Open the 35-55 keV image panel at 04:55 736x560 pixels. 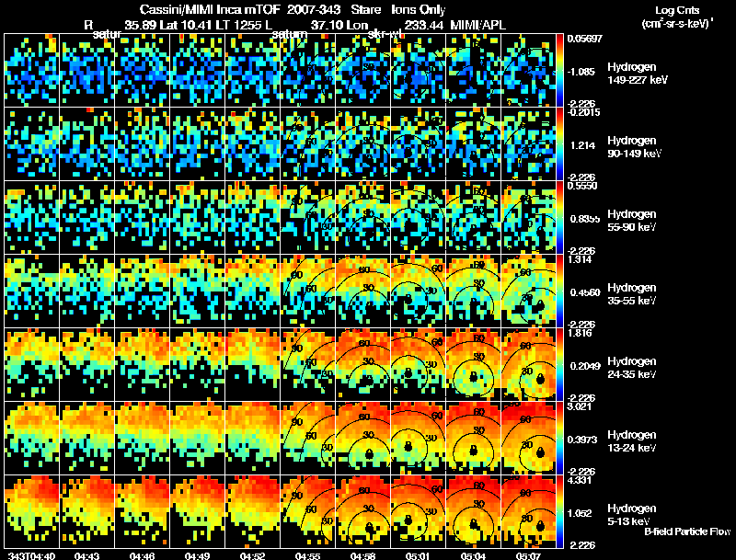(308, 291)
